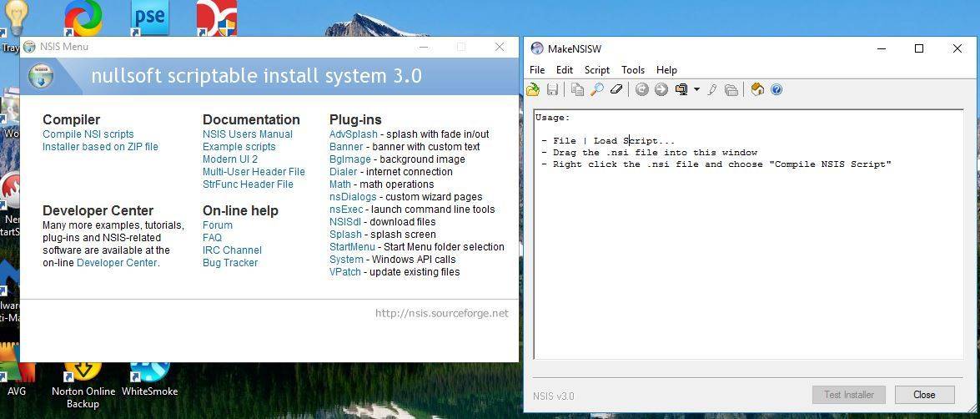The width and height of the screenshot is (980, 419).
Task: Open the Edit menu in MakeNSISW
Action: (565, 70)
